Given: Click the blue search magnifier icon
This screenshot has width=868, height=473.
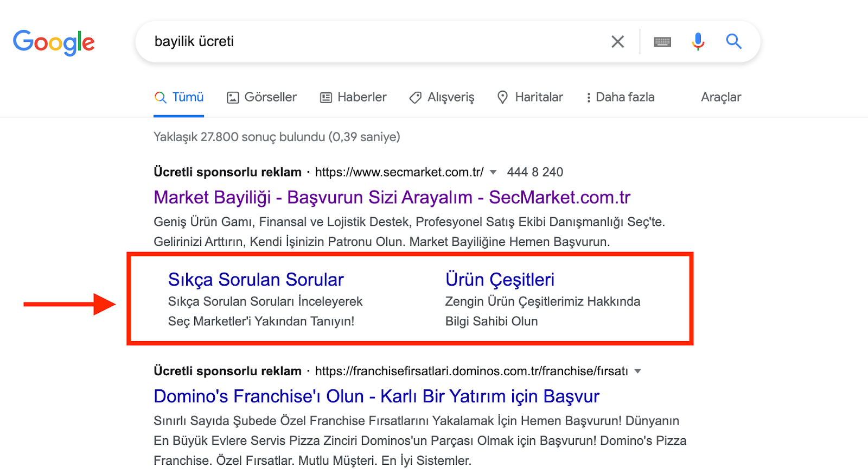Looking at the screenshot, I should (x=733, y=41).
